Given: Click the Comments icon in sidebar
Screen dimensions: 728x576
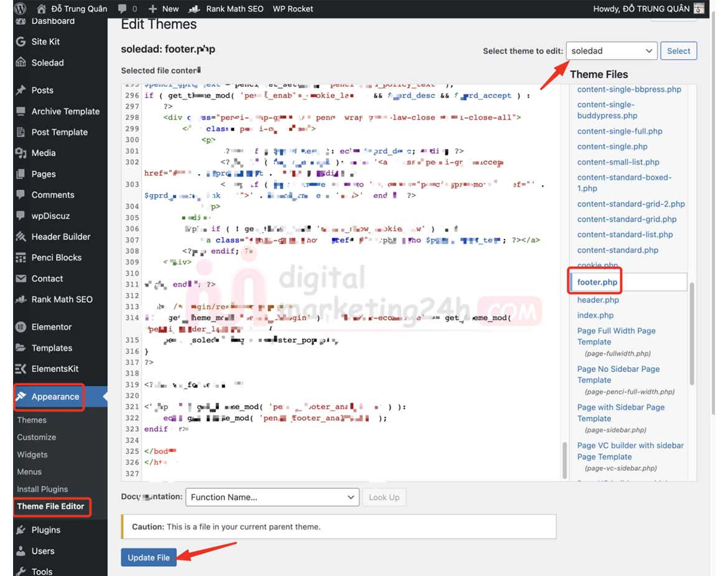Looking at the screenshot, I should click(21, 195).
